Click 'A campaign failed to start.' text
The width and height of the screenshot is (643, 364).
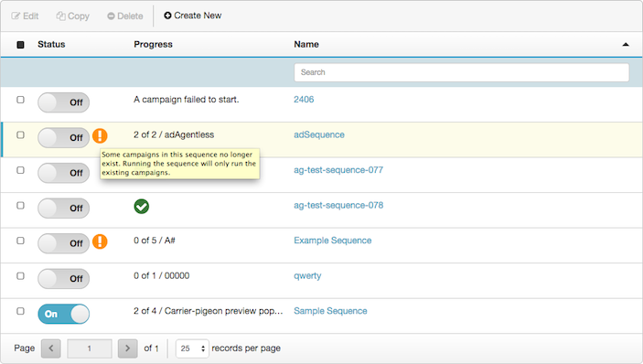coord(187,100)
